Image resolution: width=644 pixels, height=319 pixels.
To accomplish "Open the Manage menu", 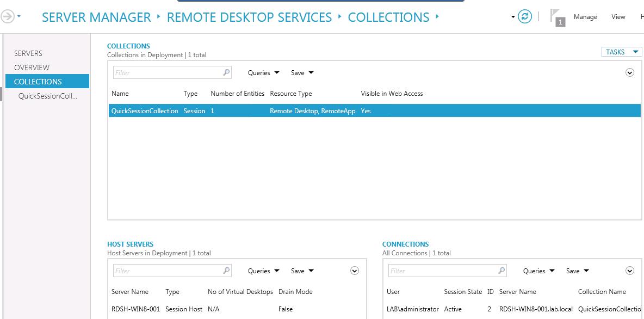I will coord(585,17).
